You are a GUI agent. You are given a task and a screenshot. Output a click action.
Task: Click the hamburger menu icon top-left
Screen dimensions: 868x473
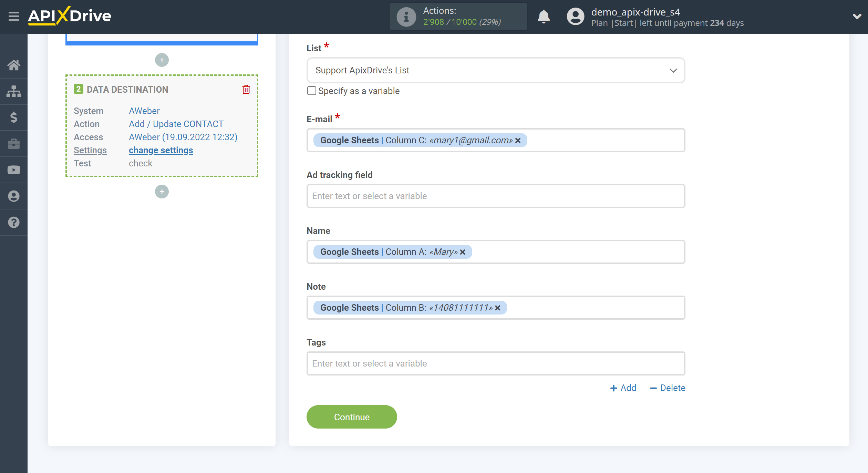(13, 16)
